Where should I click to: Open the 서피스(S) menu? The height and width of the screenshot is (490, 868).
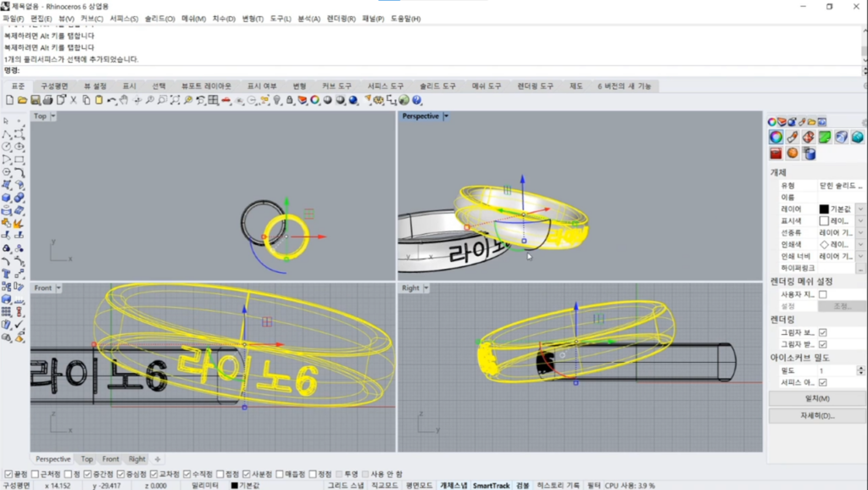[124, 19]
